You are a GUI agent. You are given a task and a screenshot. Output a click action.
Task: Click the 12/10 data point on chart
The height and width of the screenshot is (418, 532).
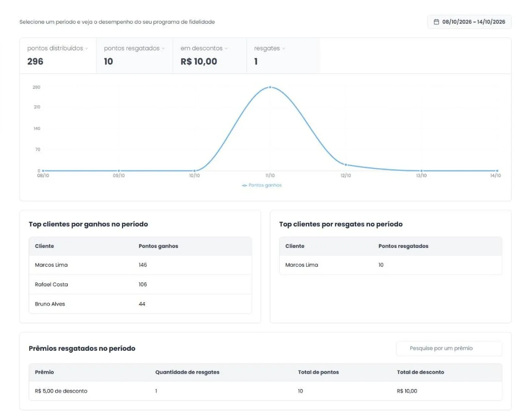tap(346, 165)
